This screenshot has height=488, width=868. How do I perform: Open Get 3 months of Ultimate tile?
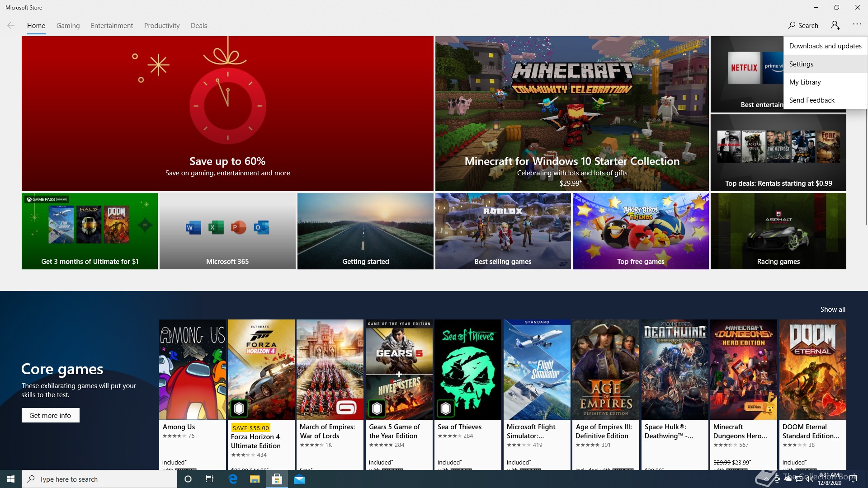tap(90, 231)
